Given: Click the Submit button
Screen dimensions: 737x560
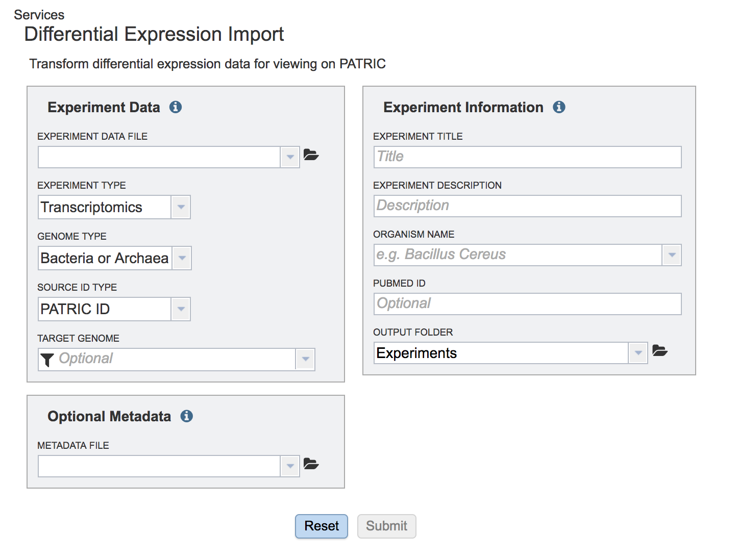Looking at the screenshot, I should point(386,526).
